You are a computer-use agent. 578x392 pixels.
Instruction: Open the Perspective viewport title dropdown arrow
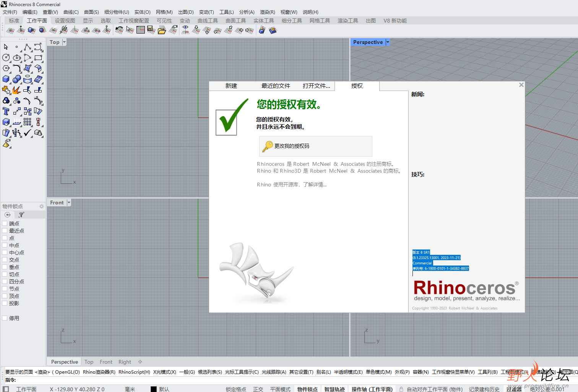tap(388, 42)
